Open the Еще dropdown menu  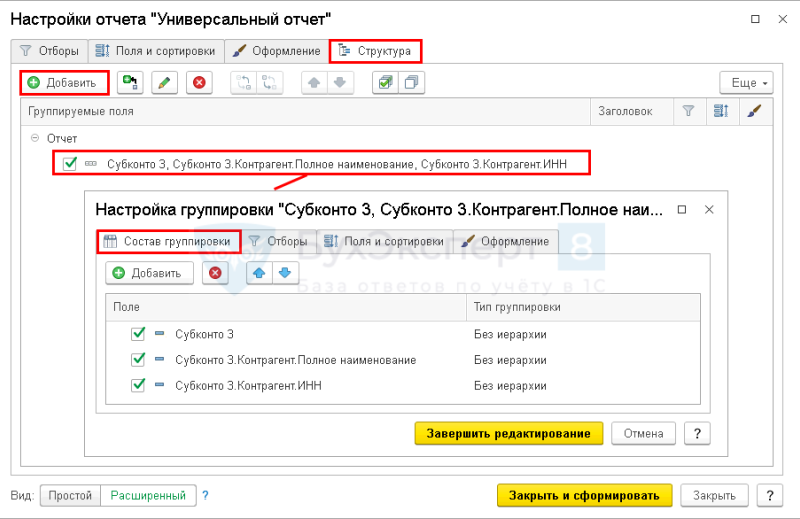[x=746, y=83]
